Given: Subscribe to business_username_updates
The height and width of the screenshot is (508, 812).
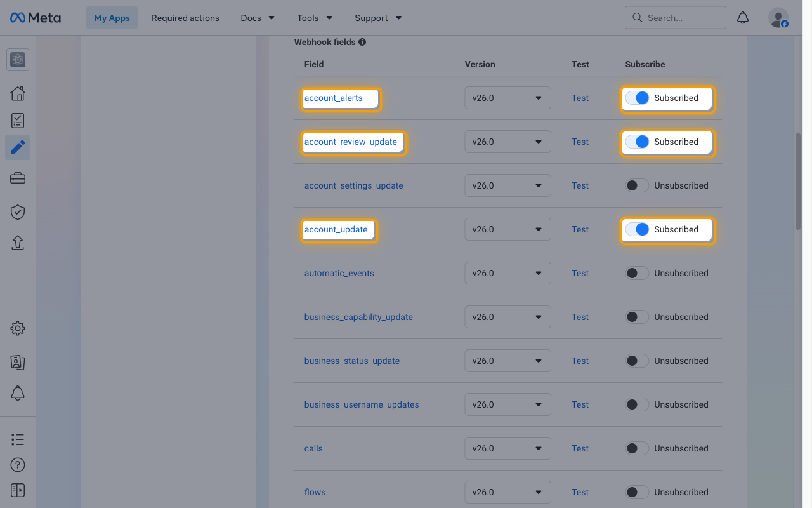Looking at the screenshot, I should tap(637, 404).
